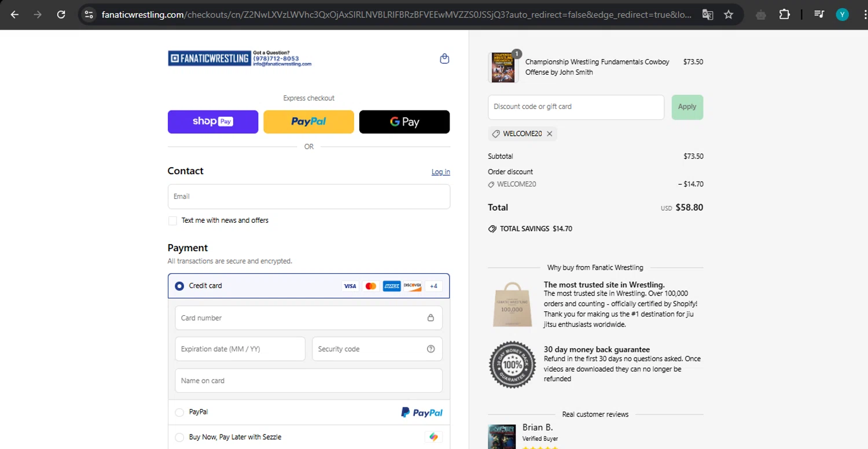Click the TOTAL SAVINGS $14.70 text
868x449 pixels.
pyautogui.click(x=536, y=229)
